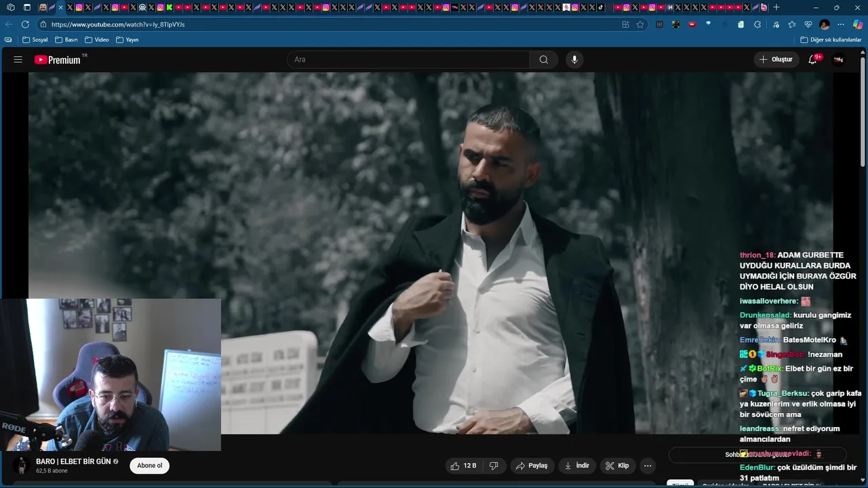Reload the page with refresh icon

pos(25,24)
